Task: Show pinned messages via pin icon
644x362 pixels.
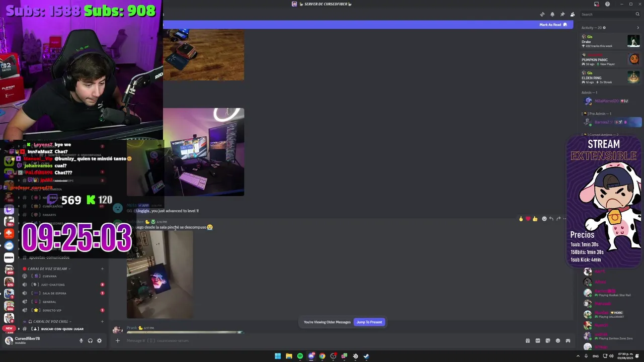Action: [562, 14]
